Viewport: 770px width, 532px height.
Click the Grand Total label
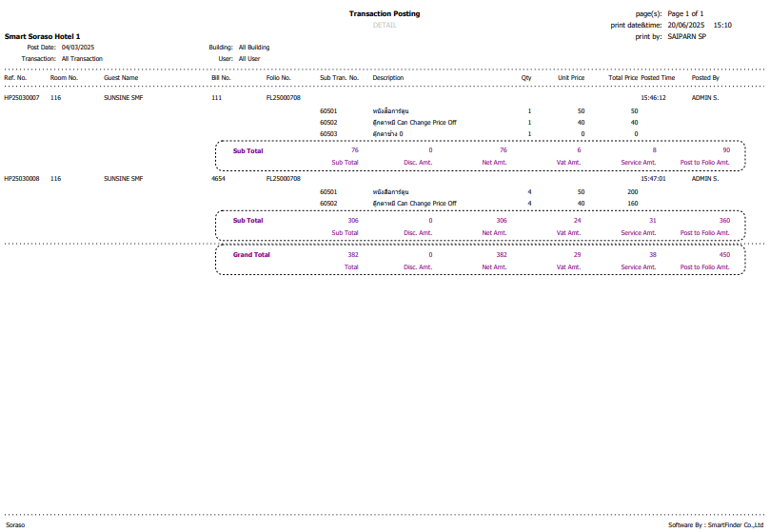251,255
